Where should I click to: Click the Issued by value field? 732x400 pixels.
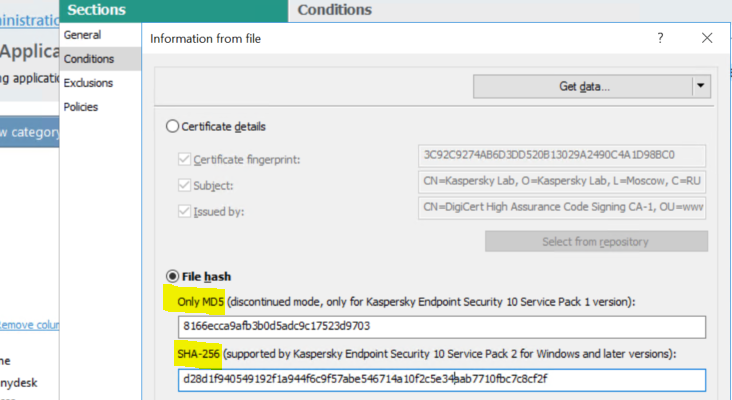tap(561, 207)
